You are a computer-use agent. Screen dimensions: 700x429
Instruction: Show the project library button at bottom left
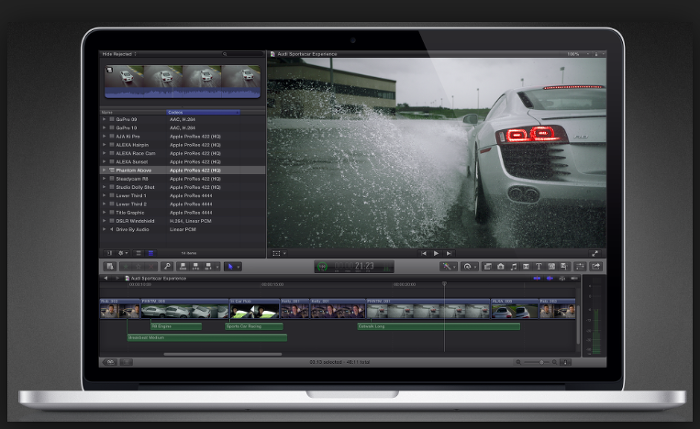[x=110, y=362]
